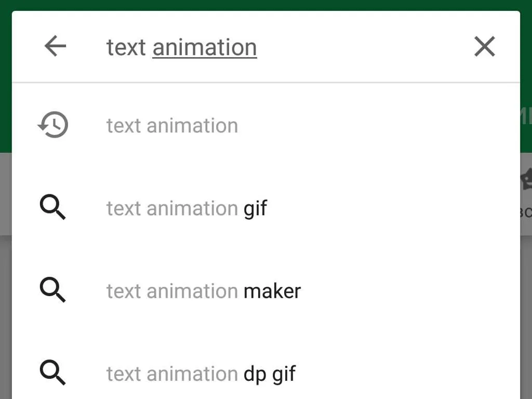Tap bold word gif in second suggestion
Screen dimensions: 532x399
pos(256,209)
